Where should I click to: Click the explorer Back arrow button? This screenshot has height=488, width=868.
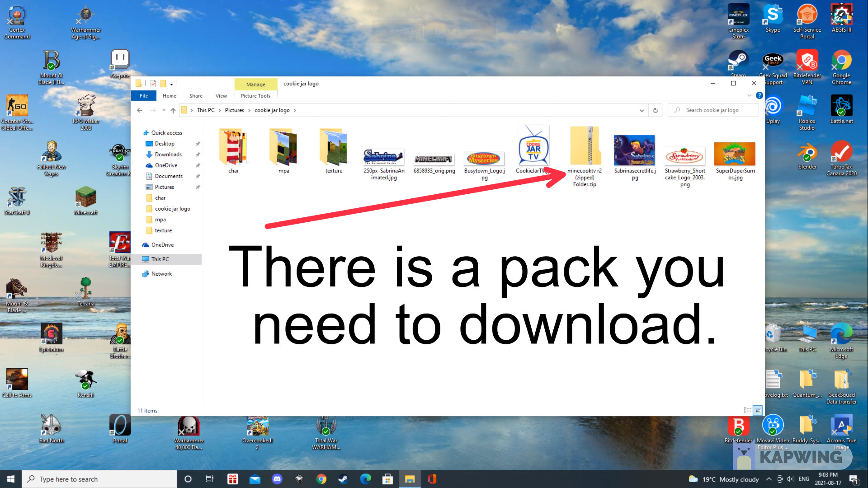click(x=140, y=110)
